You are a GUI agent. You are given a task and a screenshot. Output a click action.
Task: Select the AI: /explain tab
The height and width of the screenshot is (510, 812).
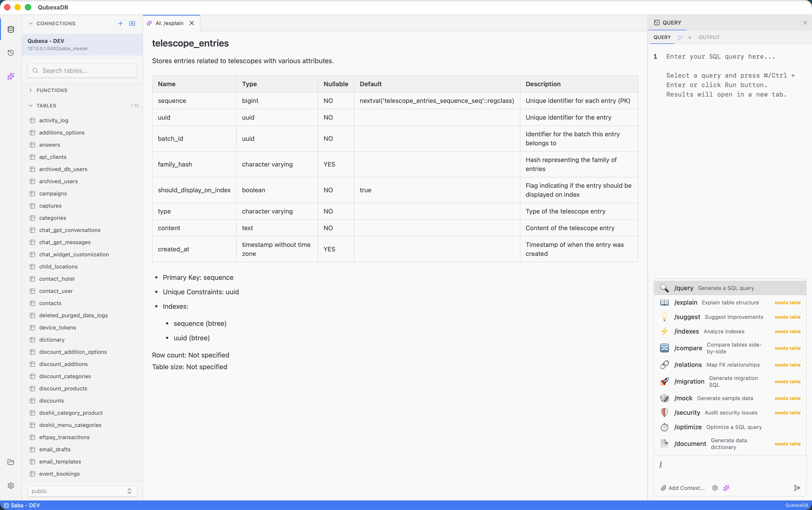(169, 23)
